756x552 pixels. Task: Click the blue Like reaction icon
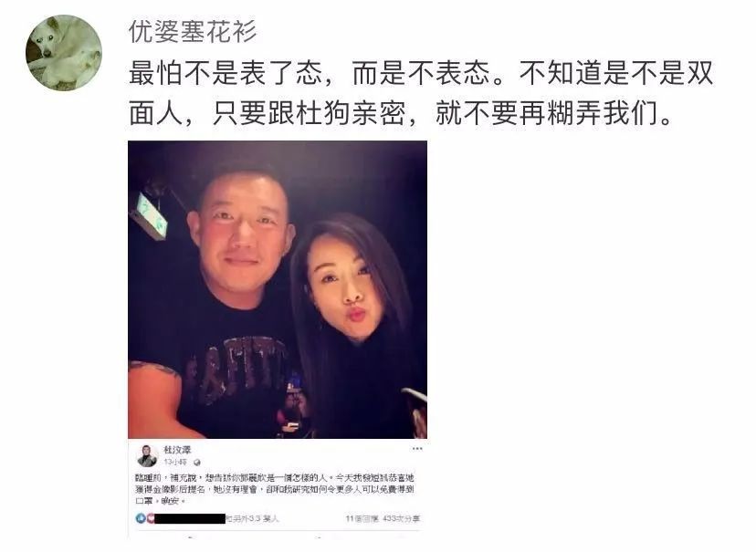pos(141,518)
